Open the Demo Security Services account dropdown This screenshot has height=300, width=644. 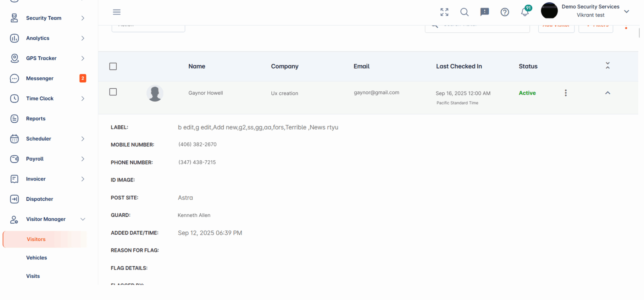[626, 11]
